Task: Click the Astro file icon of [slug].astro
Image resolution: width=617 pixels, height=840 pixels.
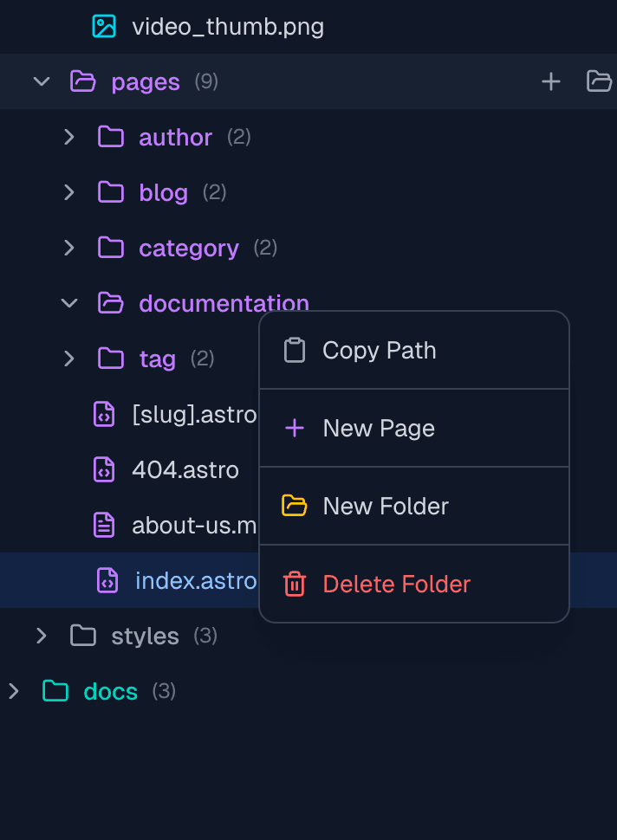Action: coord(104,414)
